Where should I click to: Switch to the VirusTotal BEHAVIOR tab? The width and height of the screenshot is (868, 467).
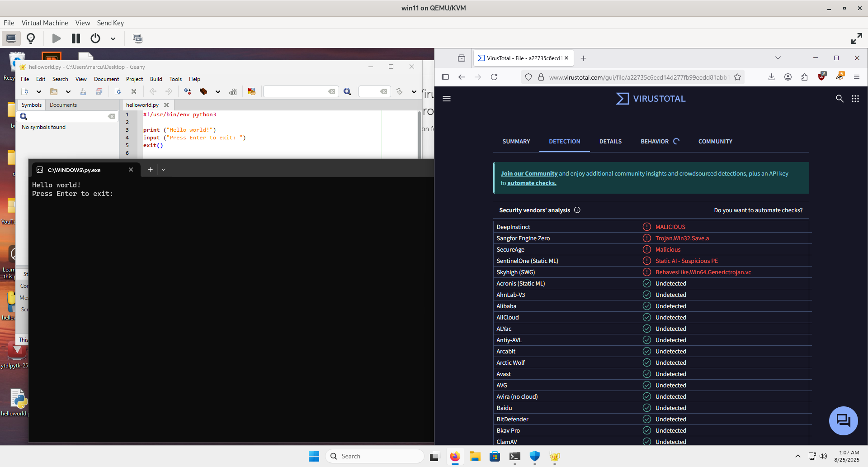(655, 142)
